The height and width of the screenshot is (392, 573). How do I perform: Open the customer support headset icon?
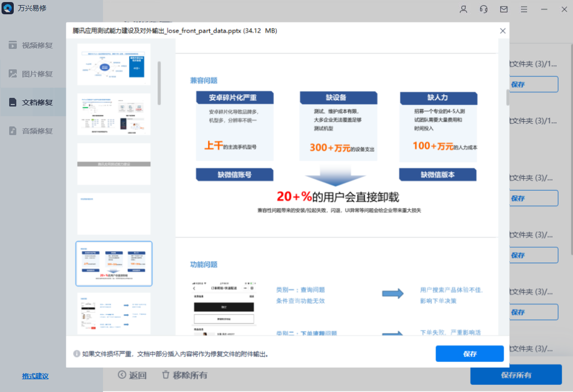click(x=483, y=9)
